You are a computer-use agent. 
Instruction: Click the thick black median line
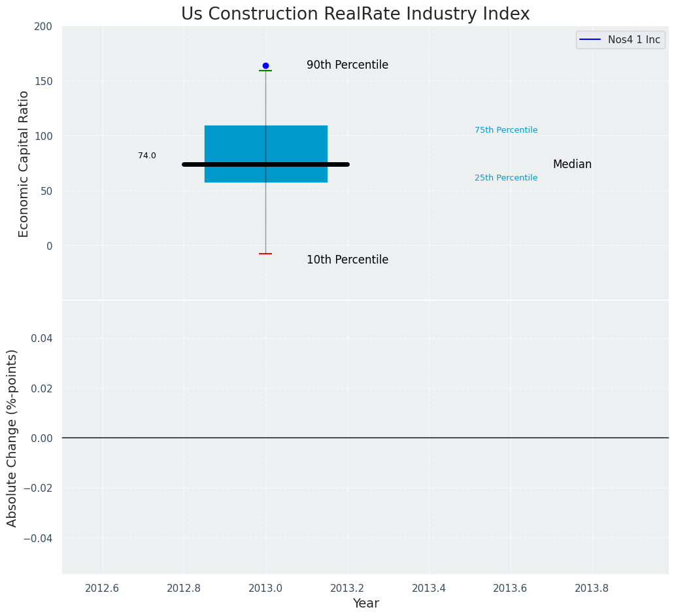click(265, 164)
